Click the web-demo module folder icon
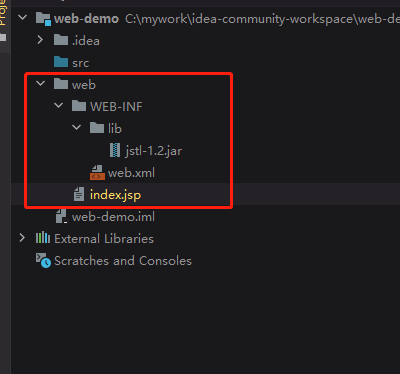The width and height of the screenshot is (400, 374). (x=43, y=19)
